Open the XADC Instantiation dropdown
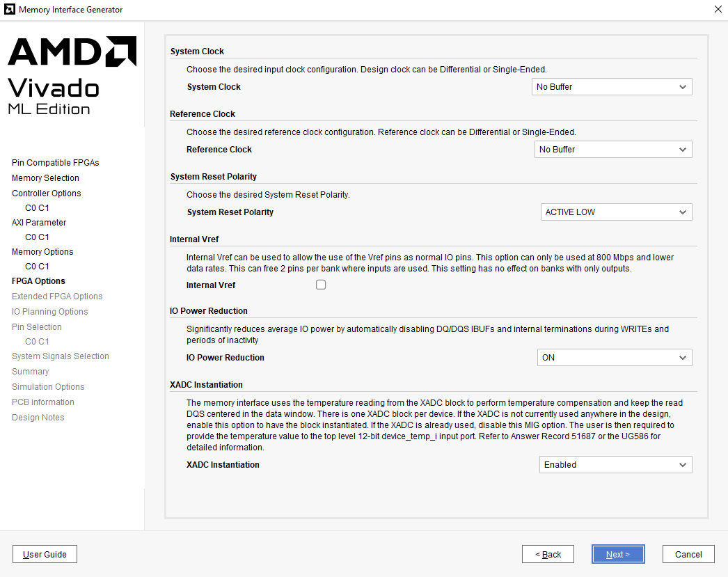 [616, 465]
